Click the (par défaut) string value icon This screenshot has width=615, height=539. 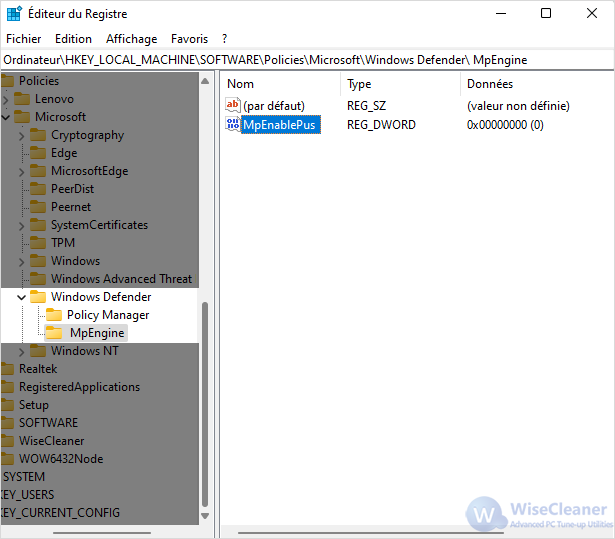(233, 105)
